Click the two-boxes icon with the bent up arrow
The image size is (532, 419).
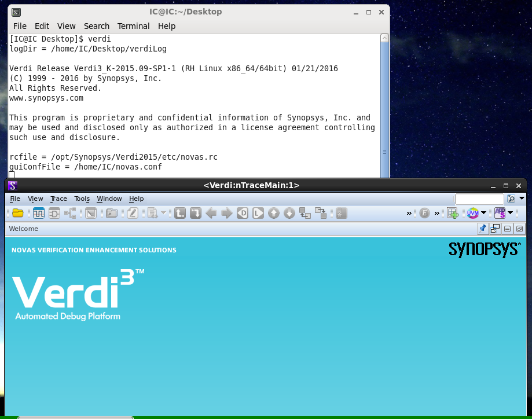pos(304,213)
